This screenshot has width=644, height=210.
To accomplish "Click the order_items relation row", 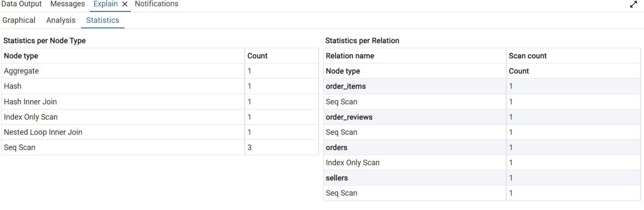I will tap(346, 86).
